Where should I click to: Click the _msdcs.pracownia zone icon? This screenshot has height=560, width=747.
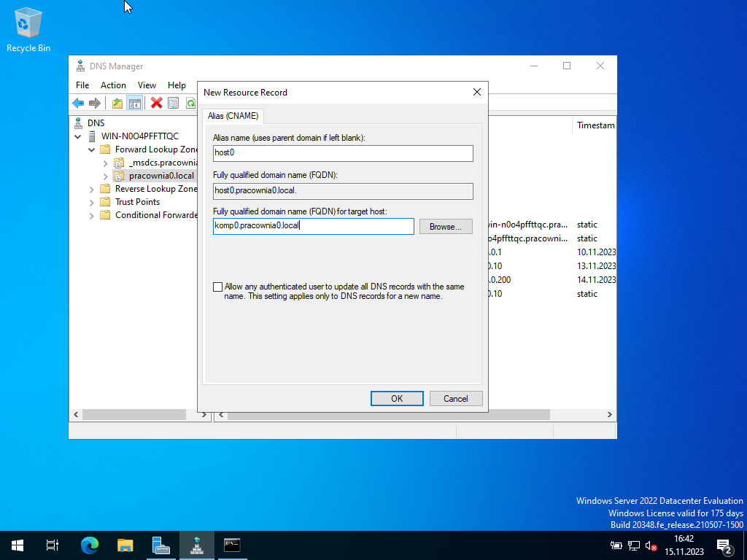click(119, 163)
